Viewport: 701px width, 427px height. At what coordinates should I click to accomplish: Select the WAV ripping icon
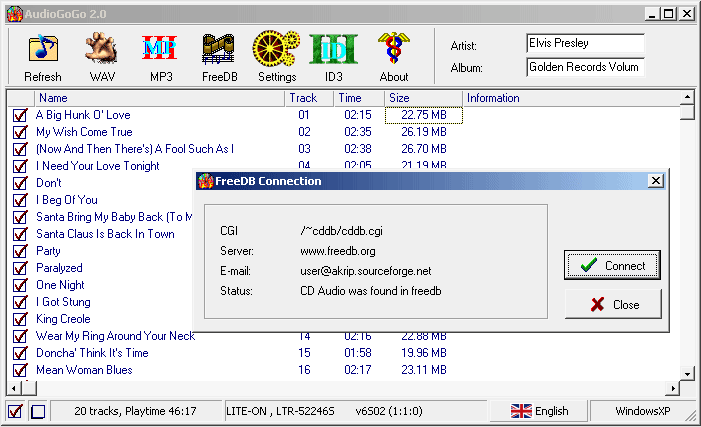(102, 47)
